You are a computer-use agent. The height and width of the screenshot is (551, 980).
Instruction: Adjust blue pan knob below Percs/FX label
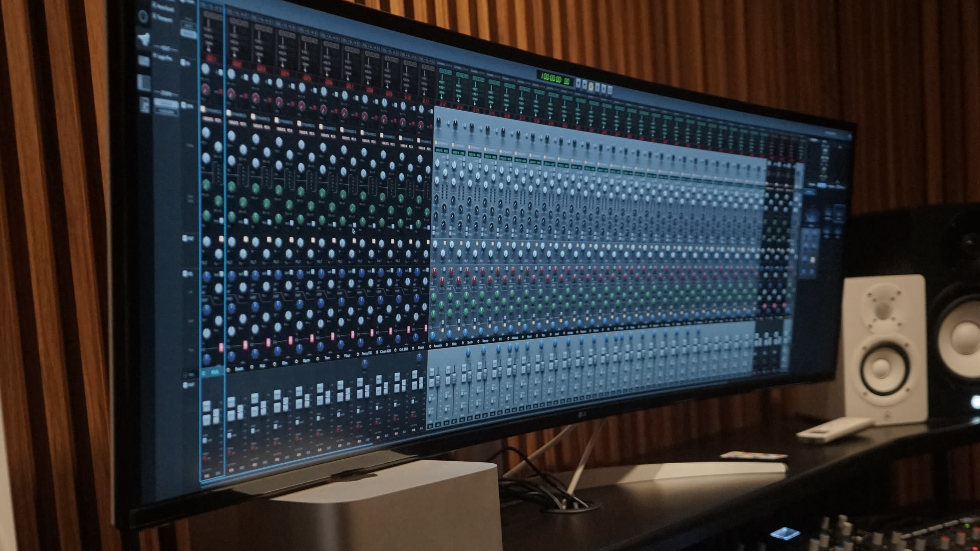click(x=364, y=363)
